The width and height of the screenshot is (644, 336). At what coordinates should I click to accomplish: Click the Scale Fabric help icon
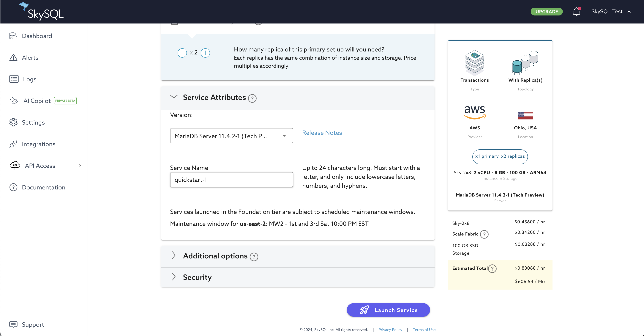pyautogui.click(x=484, y=234)
